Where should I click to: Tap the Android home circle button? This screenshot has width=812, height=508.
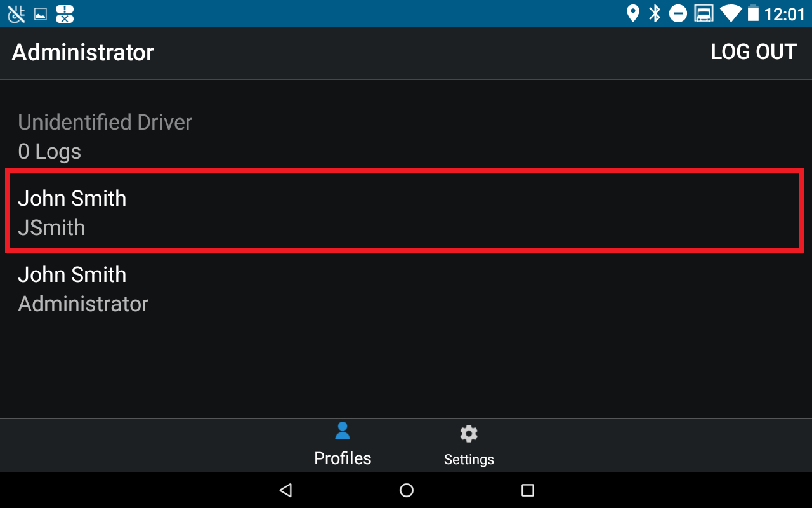point(407,490)
